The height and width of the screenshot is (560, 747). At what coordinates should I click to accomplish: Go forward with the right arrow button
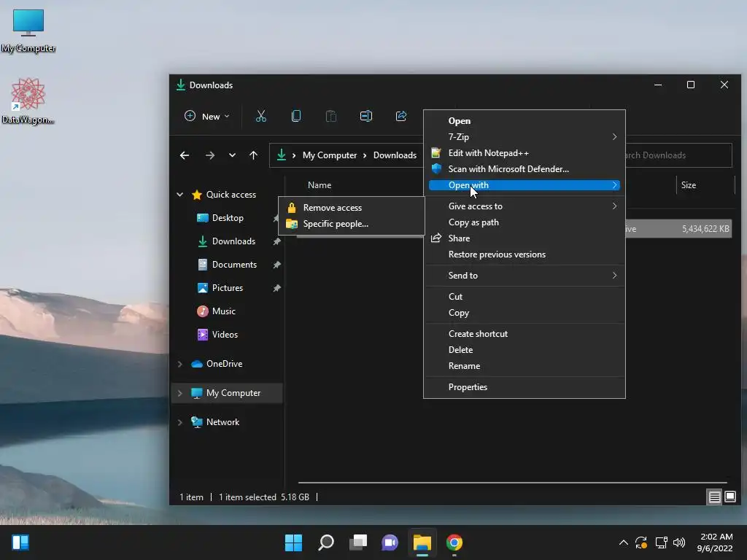coord(209,155)
